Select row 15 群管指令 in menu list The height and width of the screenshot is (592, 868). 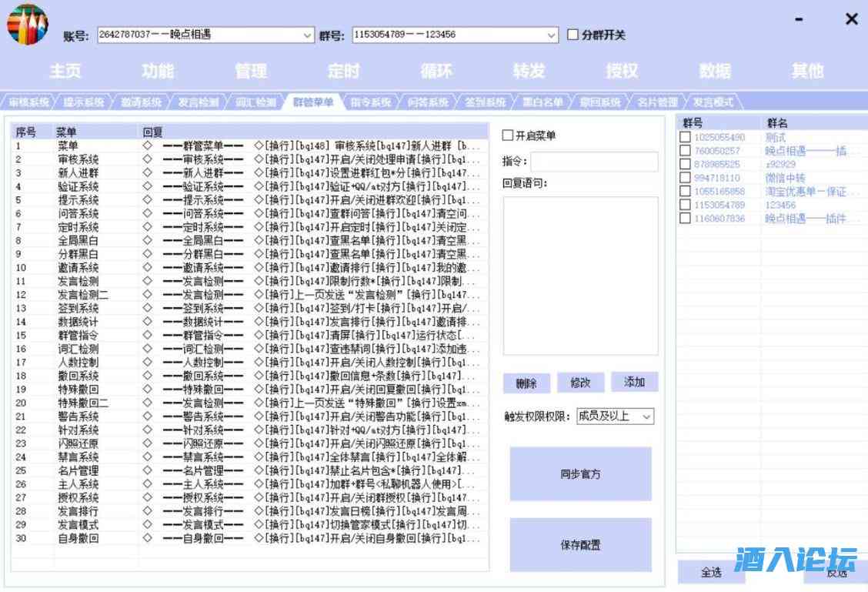pyautogui.click(x=77, y=335)
